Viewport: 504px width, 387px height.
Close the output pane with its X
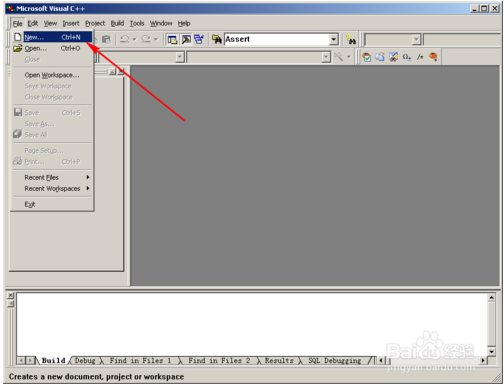click(11, 295)
